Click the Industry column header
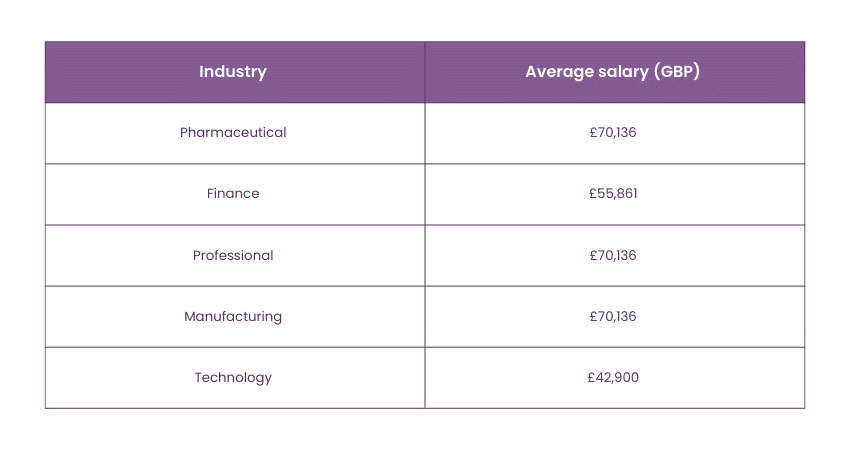The height and width of the screenshot is (450, 850). pos(233,72)
